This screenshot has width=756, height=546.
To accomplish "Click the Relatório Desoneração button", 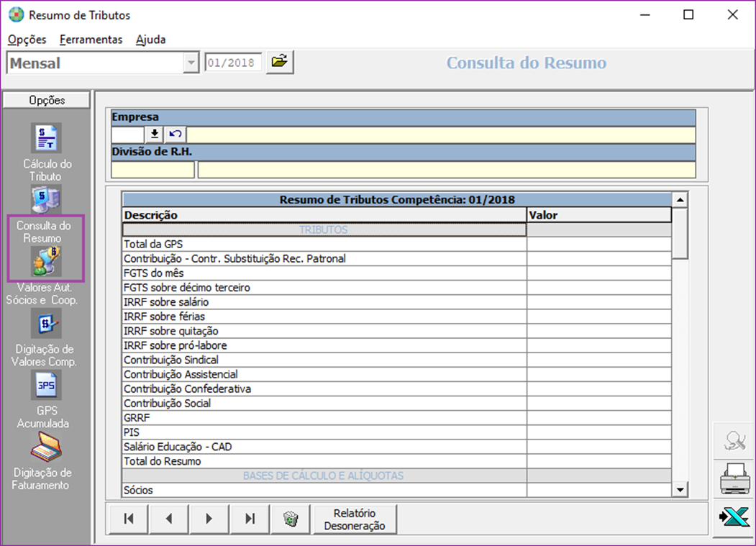I will click(355, 519).
